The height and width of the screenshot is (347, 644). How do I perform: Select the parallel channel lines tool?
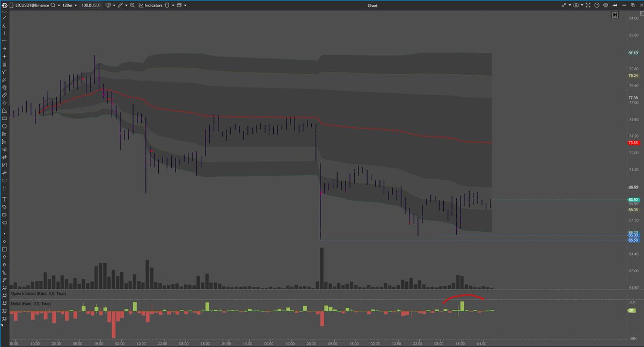point(4,103)
